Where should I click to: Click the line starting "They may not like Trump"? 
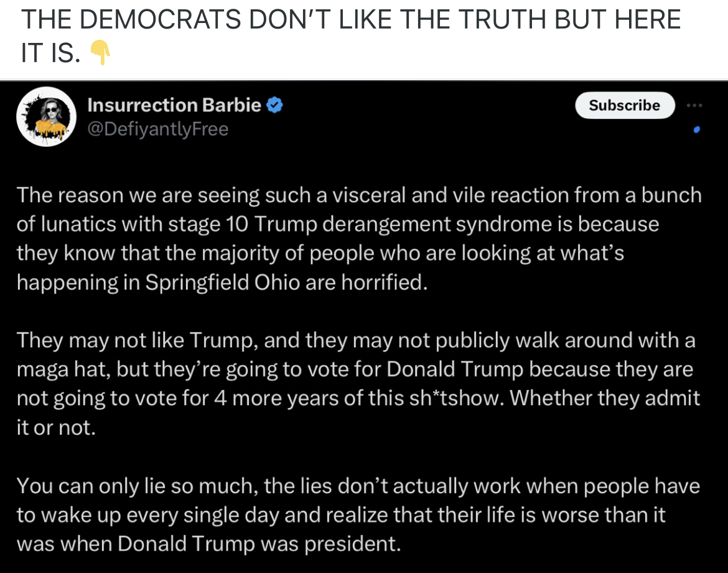(355, 340)
